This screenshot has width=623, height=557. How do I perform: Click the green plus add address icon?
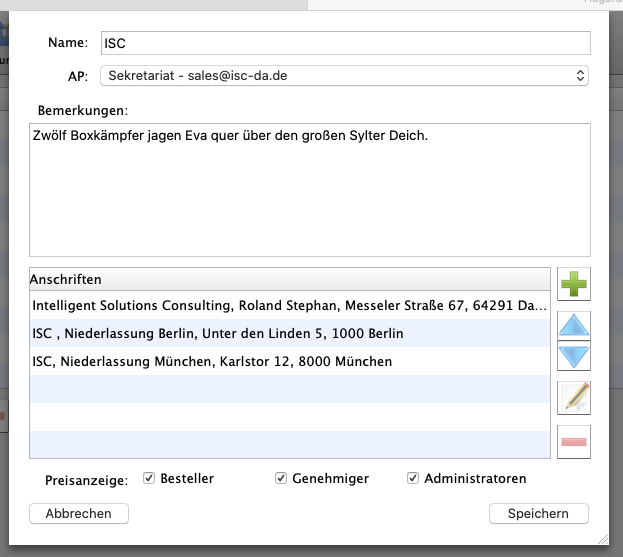coord(574,284)
